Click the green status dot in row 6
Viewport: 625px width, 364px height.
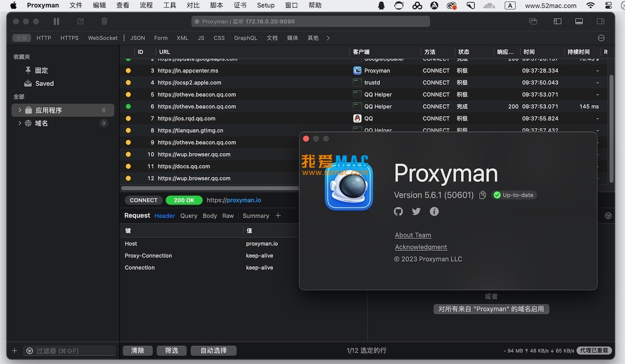coord(128,107)
